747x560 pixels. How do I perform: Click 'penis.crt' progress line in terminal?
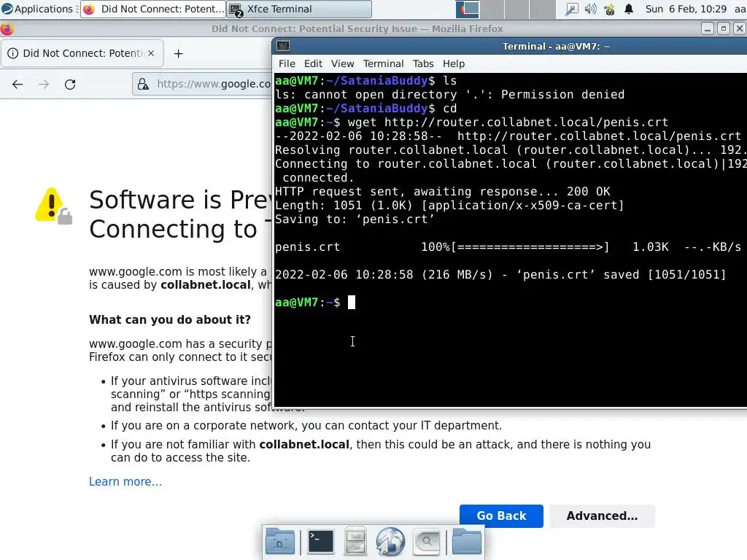[508, 247]
